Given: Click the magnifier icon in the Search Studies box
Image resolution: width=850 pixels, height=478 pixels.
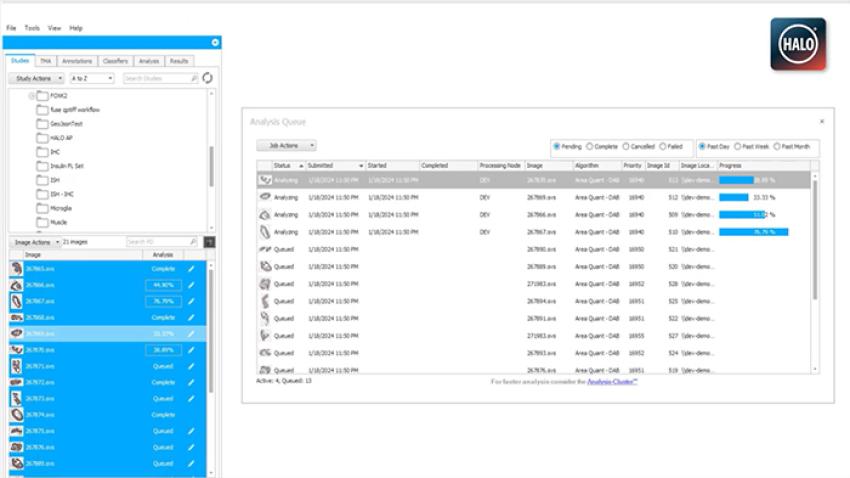Looking at the screenshot, I should point(193,78).
